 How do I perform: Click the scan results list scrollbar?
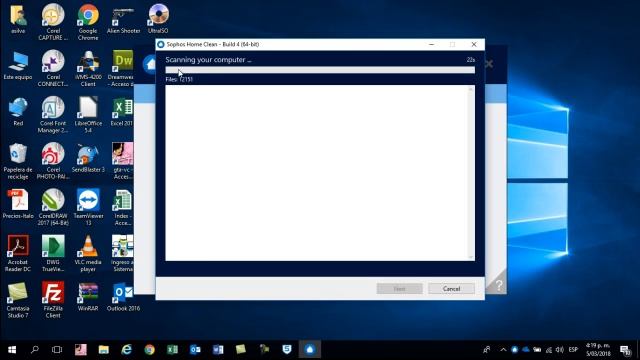pyautogui.click(x=471, y=173)
